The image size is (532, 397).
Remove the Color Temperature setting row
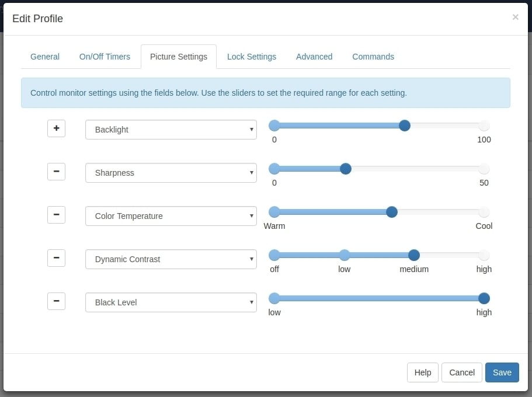[56, 214]
